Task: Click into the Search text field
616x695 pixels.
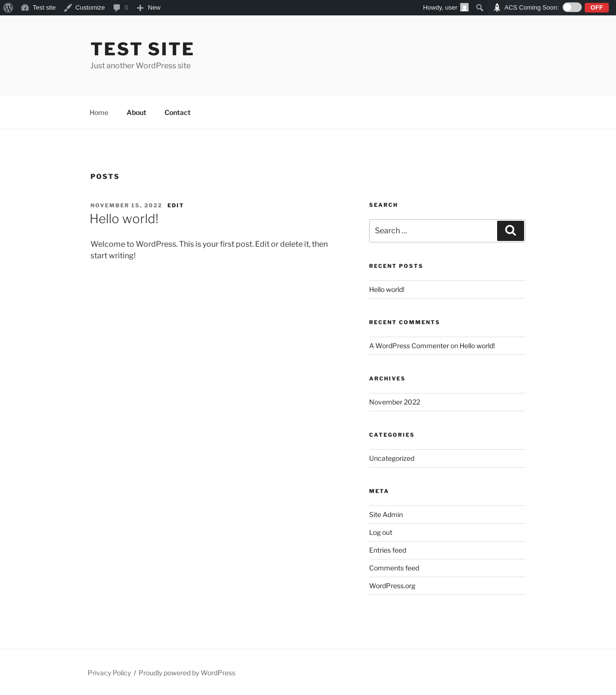Action: pos(433,231)
